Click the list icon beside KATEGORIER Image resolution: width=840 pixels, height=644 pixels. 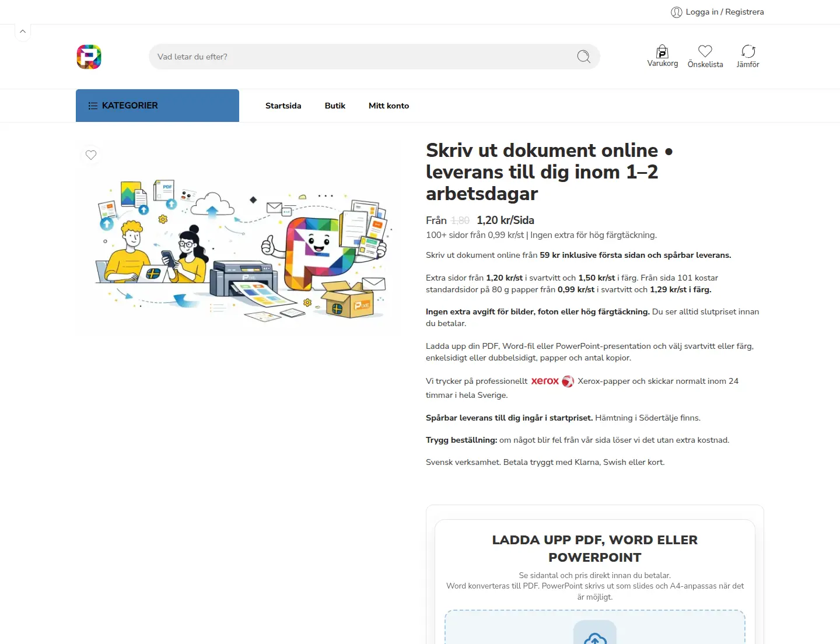pyautogui.click(x=93, y=106)
